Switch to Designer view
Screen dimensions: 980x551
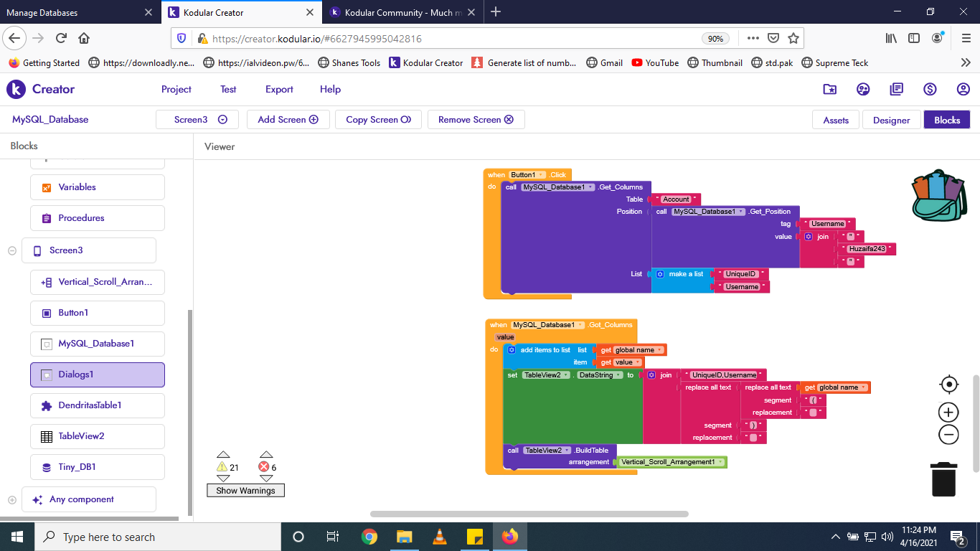(891, 120)
